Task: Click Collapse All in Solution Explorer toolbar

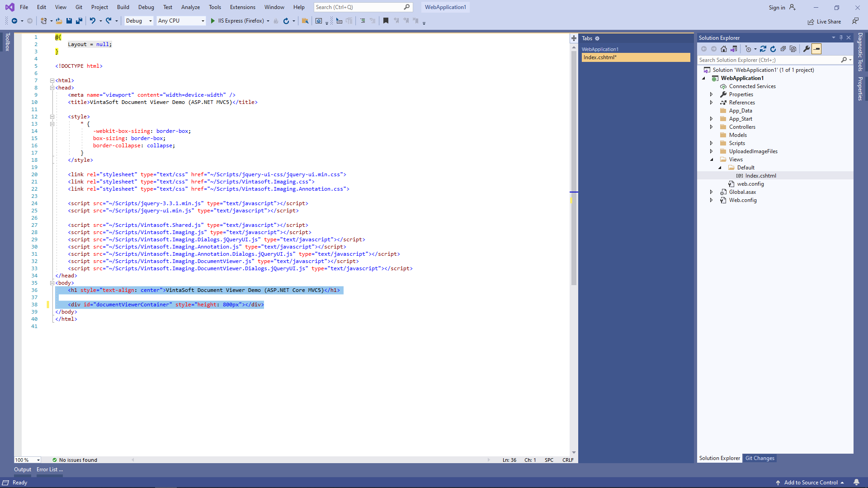Action: (x=783, y=49)
